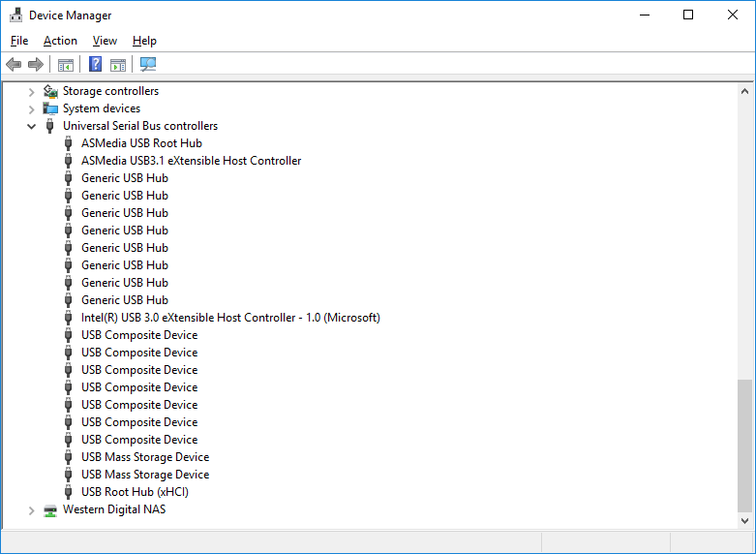Image resolution: width=756 pixels, height=554 pixels.
Task: Click the Storage controllers category icon
Action: click(x=50, y=91)
